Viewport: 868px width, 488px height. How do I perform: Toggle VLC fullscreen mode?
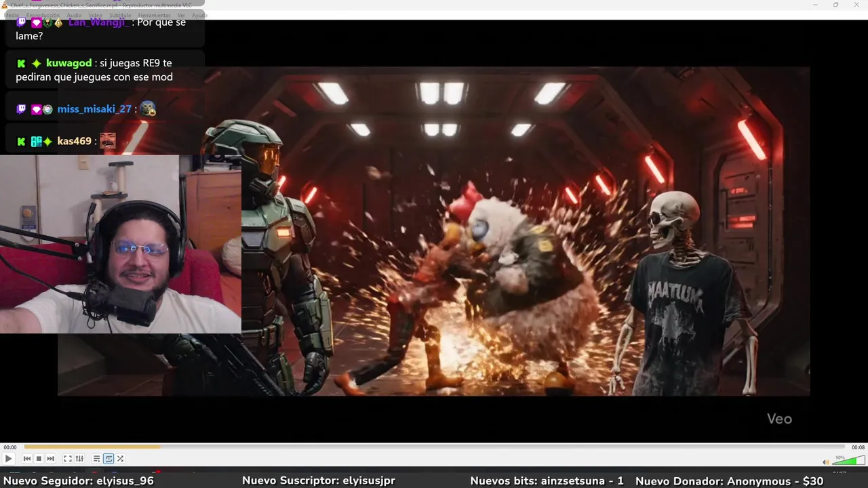[68, 459]
